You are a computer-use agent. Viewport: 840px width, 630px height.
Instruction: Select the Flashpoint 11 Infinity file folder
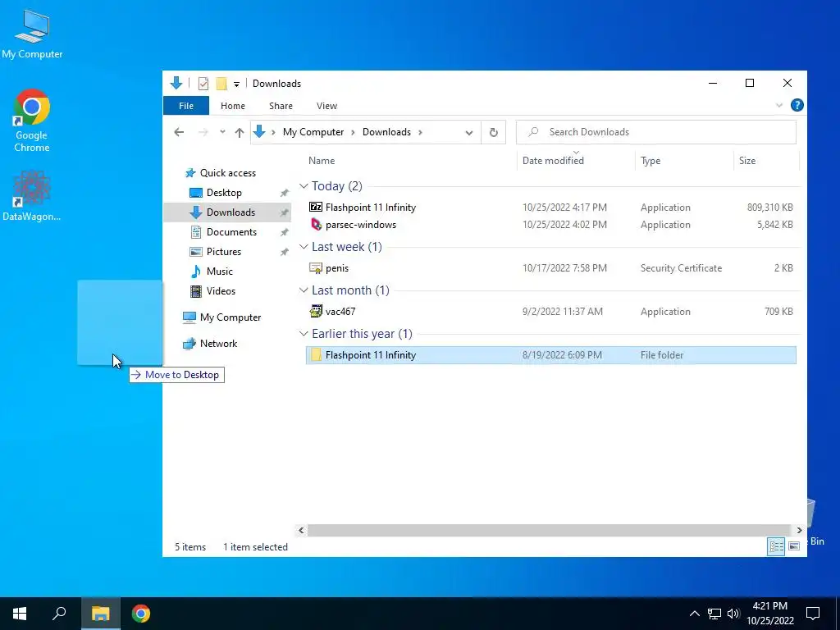point(550,355)
